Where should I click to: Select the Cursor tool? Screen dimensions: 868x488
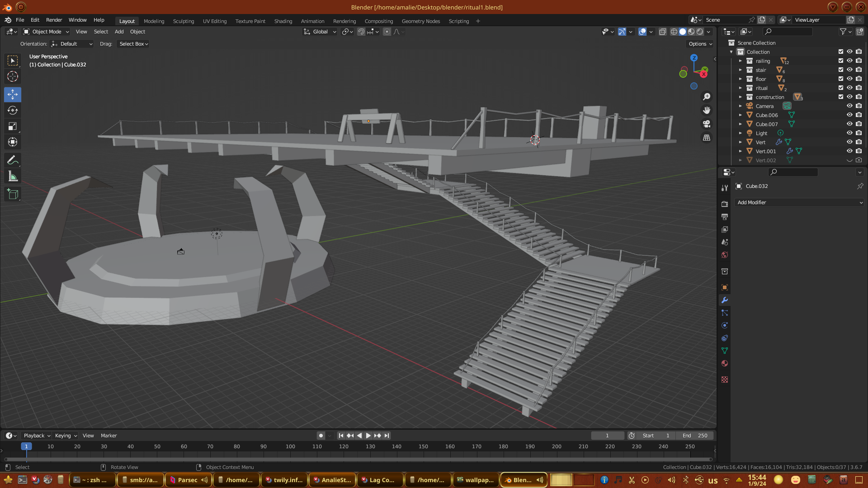[x=13, y=76]
